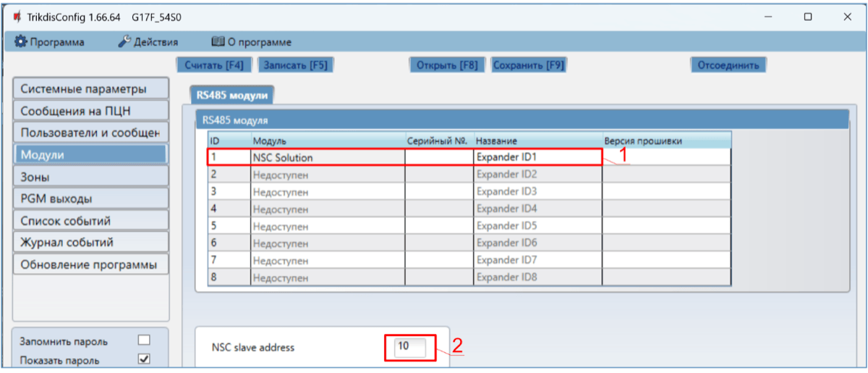Open the Программа menu
The width and height of the screenshot is (868, 373).
coord(49,42)
